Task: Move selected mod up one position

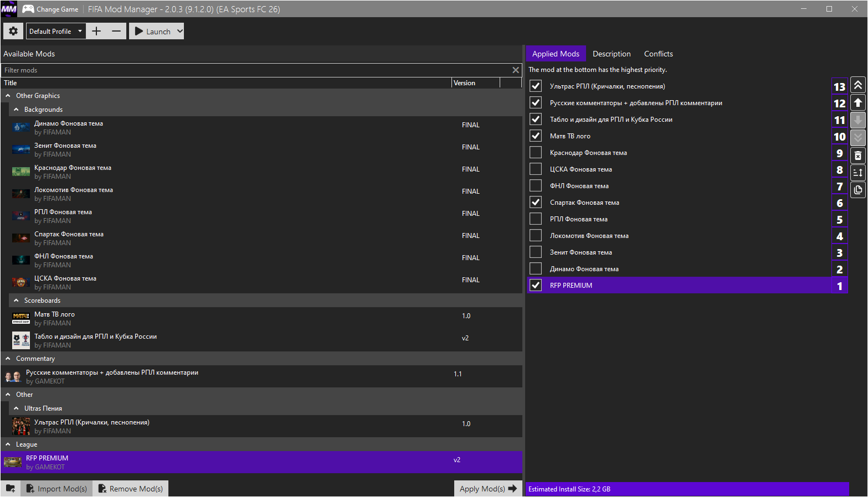Action: 857,103
